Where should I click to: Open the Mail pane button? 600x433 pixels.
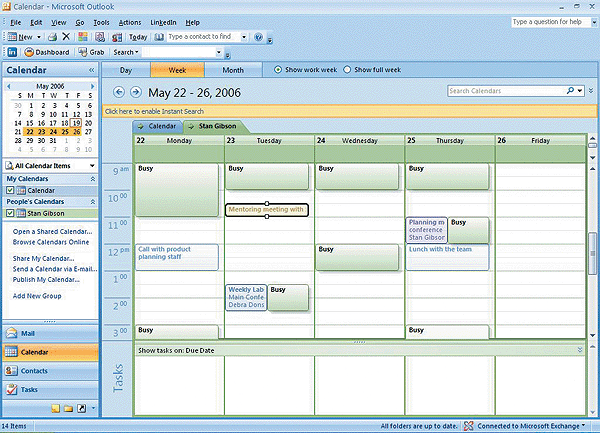50,333
